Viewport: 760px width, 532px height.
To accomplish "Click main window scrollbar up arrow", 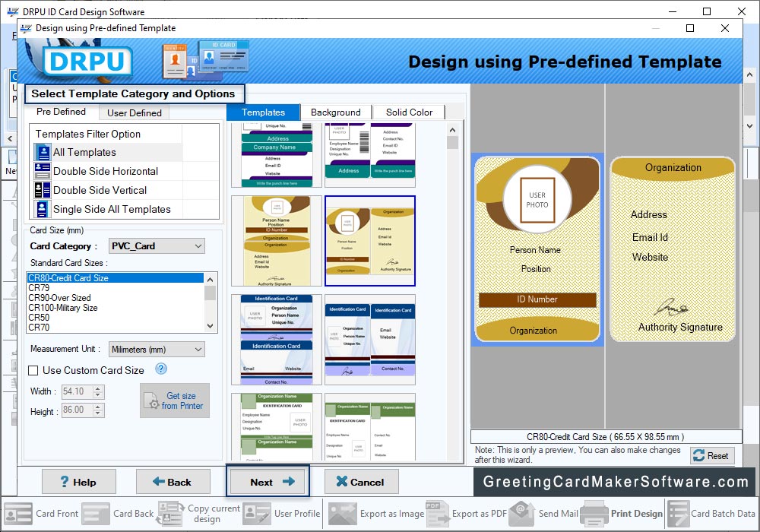I will pos(750,74).
